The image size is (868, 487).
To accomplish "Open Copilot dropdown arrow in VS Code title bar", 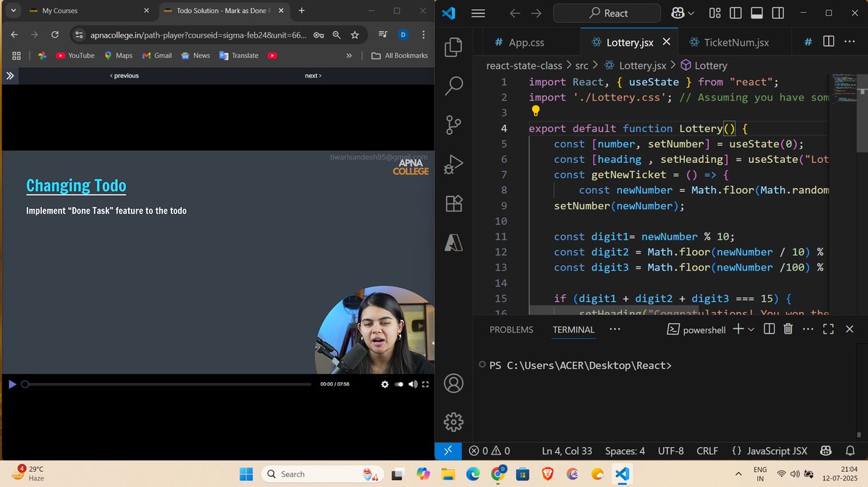I will tap(691, 13).
